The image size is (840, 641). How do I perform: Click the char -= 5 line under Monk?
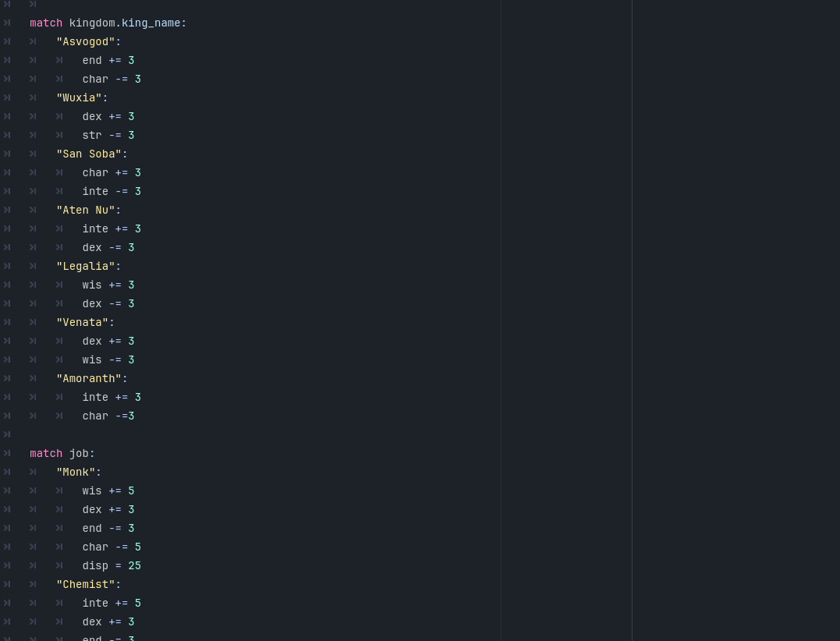[x=112, y=547]
